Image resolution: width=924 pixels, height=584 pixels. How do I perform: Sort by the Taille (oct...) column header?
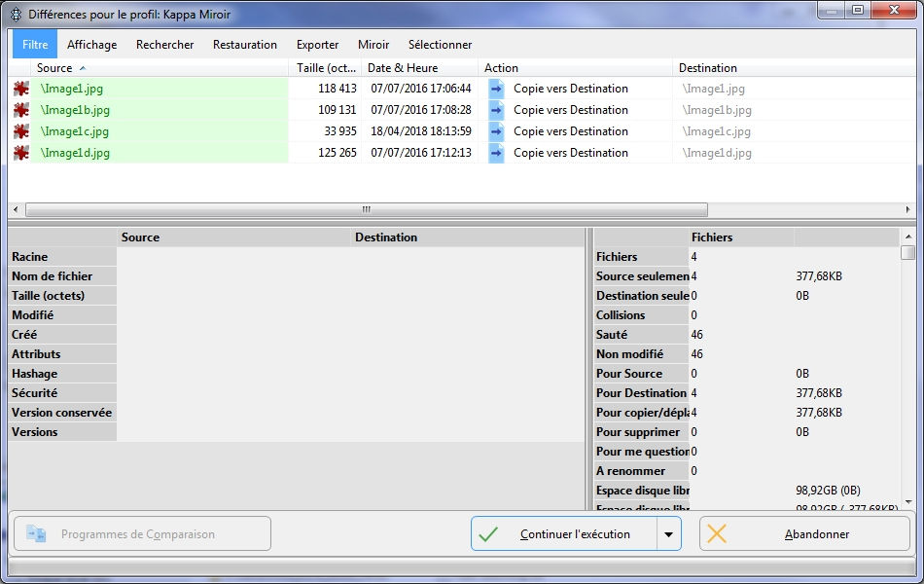tap(325, 68)
